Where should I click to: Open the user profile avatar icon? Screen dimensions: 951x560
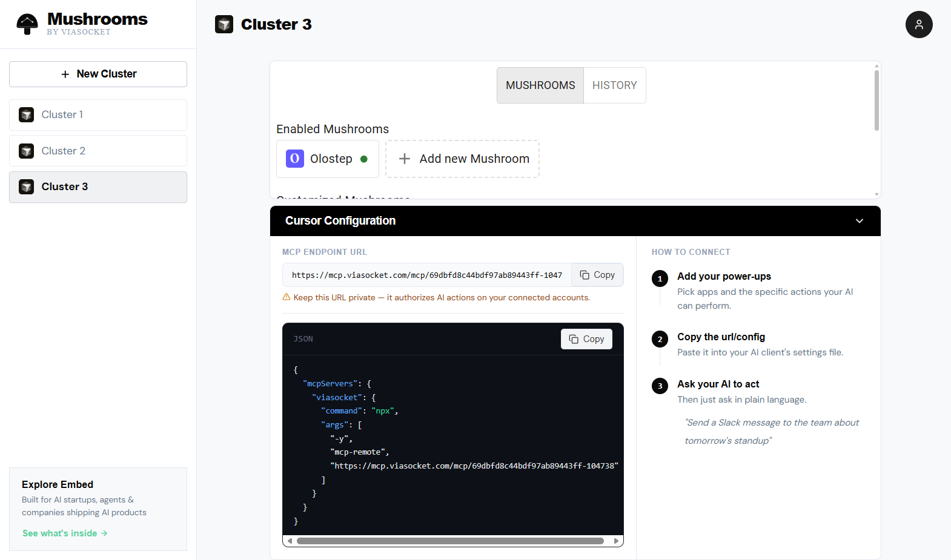[x=919, y=24]
